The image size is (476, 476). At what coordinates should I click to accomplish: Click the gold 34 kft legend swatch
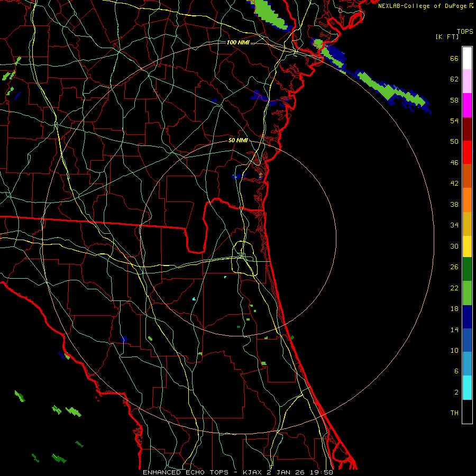(467, 224)
